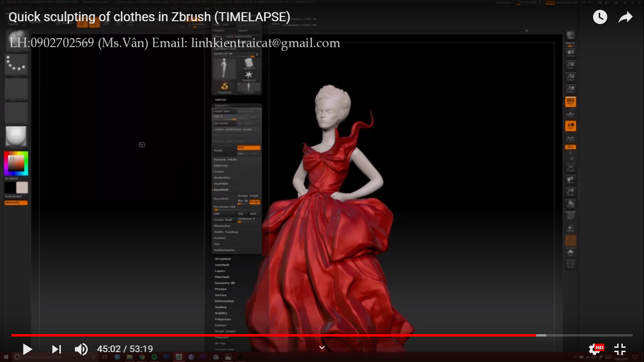
Task: Expand the ClayPolish section
Action: click(221, 184)
